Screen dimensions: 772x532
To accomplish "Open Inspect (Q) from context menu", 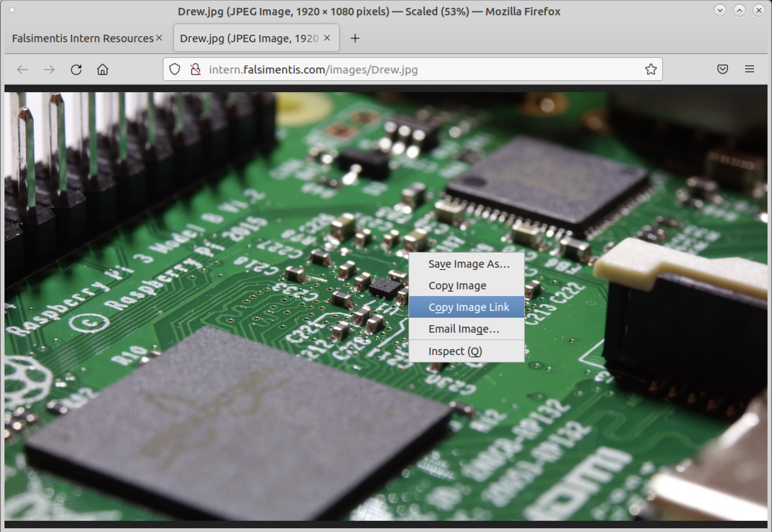I will [467, 351].
